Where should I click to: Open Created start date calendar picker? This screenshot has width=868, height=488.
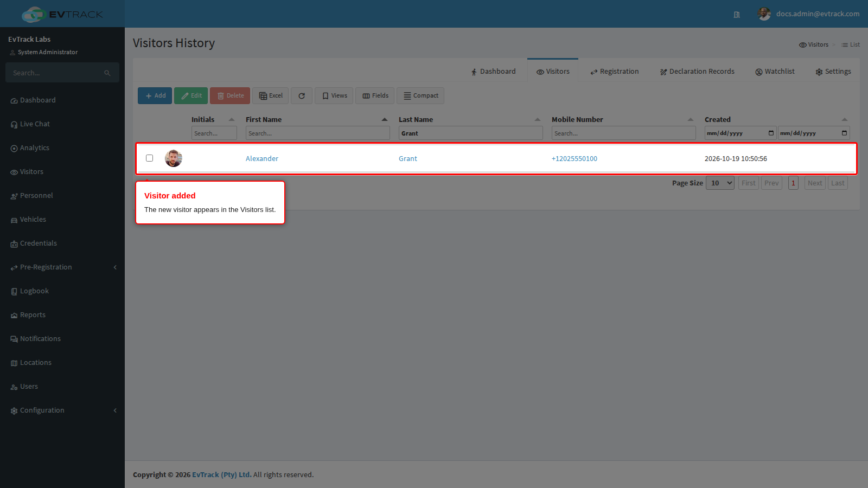tap(771, 133)
